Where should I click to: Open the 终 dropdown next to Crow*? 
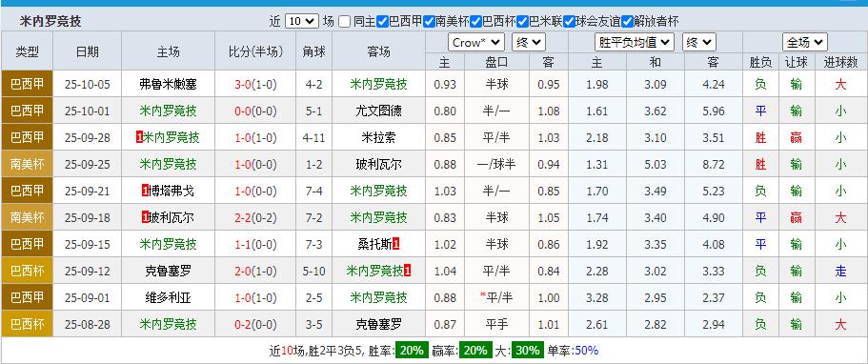coord(529,42)
